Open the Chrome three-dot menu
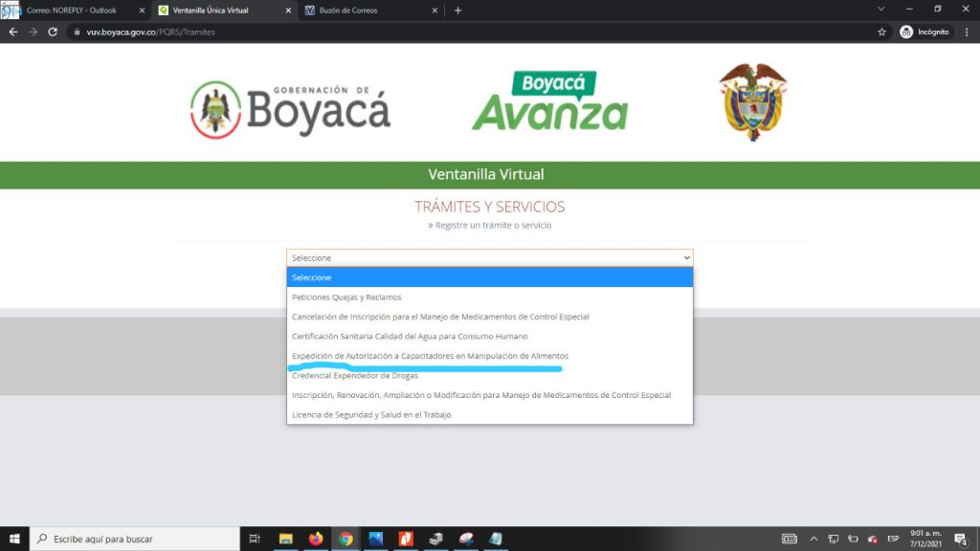Screen dimensions: 980x551 (x=967, y=32)
